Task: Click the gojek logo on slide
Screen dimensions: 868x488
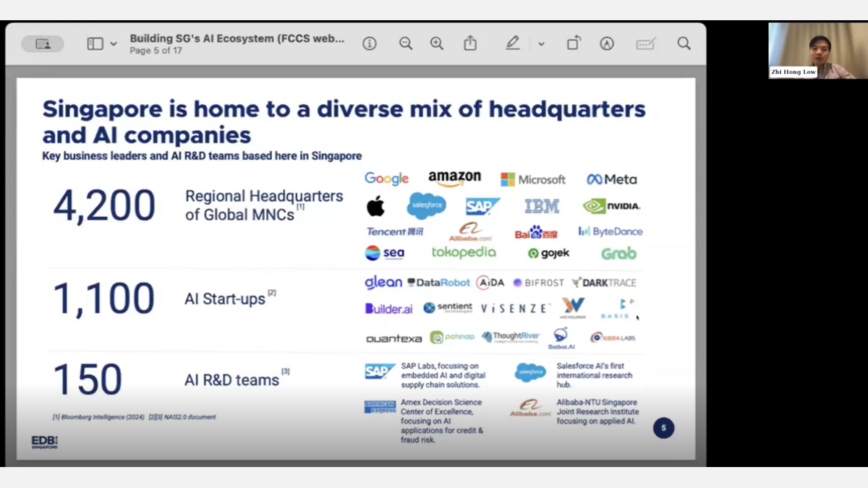Action: click(549, 253)
